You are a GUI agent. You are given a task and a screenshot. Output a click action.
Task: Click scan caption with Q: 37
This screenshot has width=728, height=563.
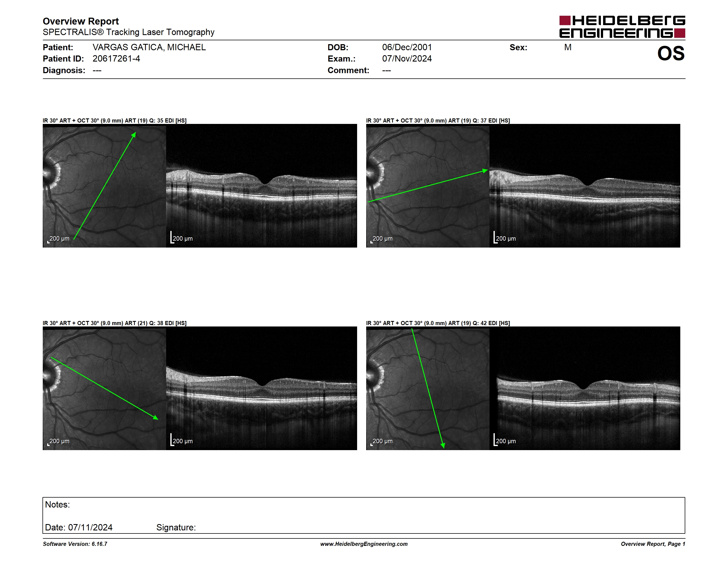(438, 120)
